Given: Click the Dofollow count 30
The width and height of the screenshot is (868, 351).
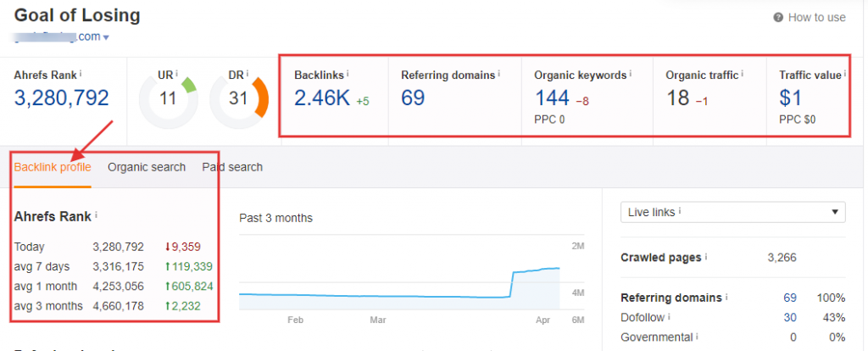Looking at the screenshot, I should pyautogui.click(x=790, y=318).
